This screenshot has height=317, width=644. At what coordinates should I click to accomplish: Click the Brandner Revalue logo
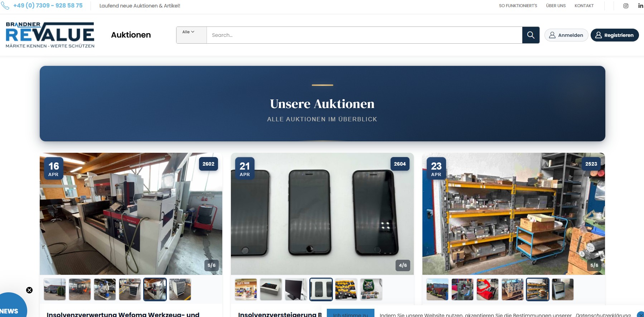click(50, 35)
